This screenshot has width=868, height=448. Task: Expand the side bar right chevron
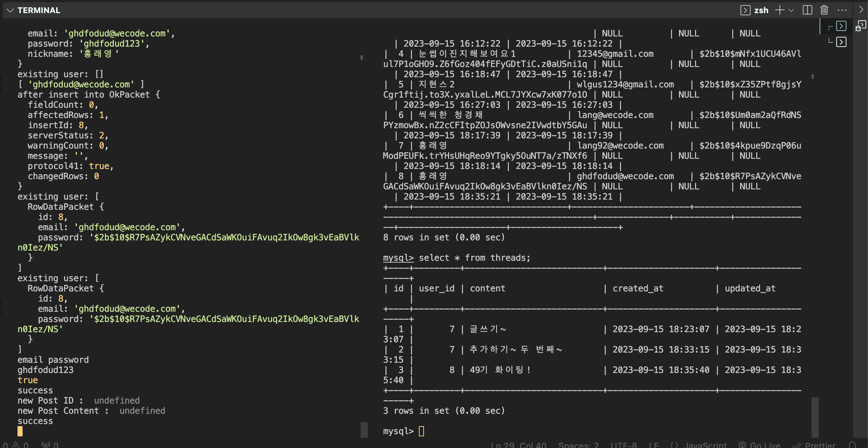[861, 10]
